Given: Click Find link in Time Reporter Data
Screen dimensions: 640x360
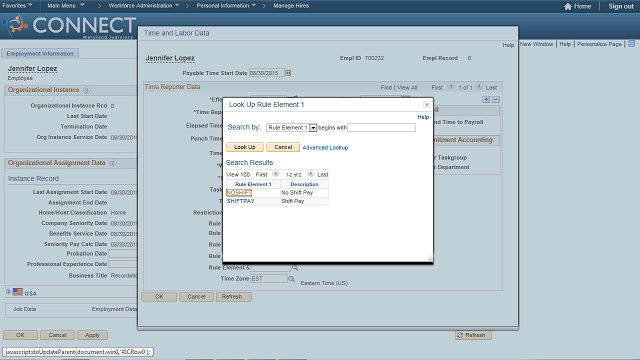Looking at the screenshot, I should (x=386, y=87).
